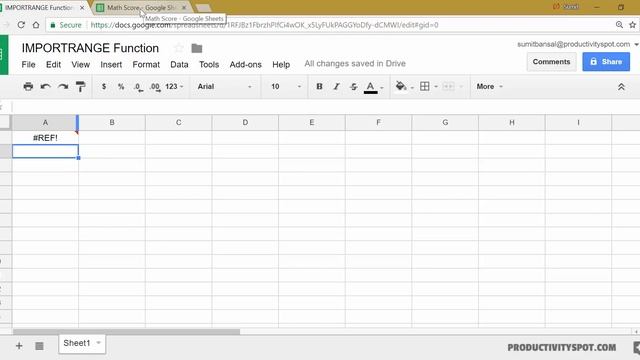Add a new sheet with plus icon
This screenshot has height=360, width=640.
coord(19,346)
